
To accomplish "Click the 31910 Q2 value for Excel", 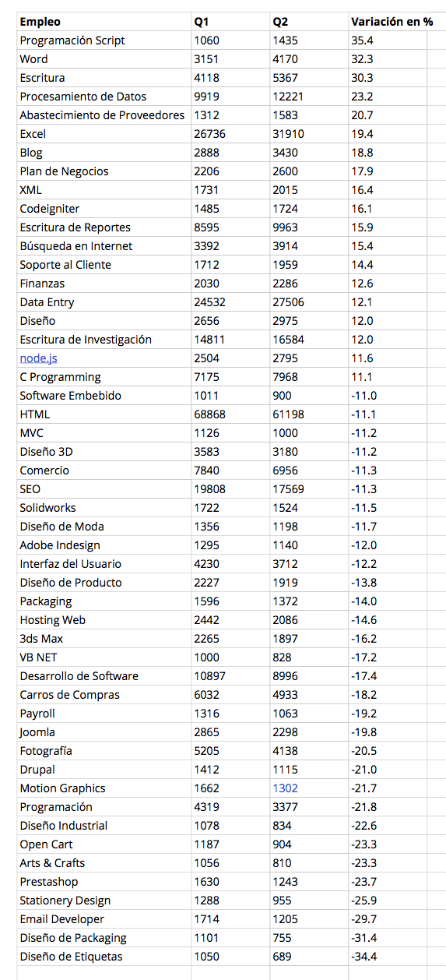I will (309, 134).
